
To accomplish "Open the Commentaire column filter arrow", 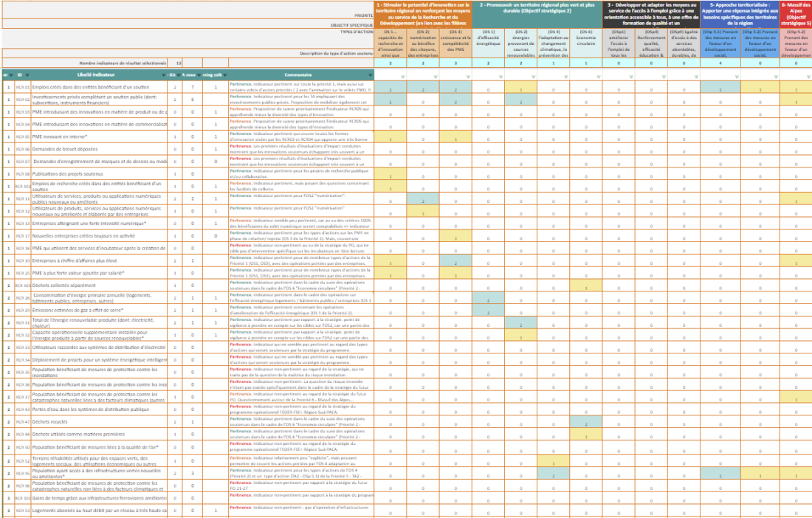I will [369, 75].
